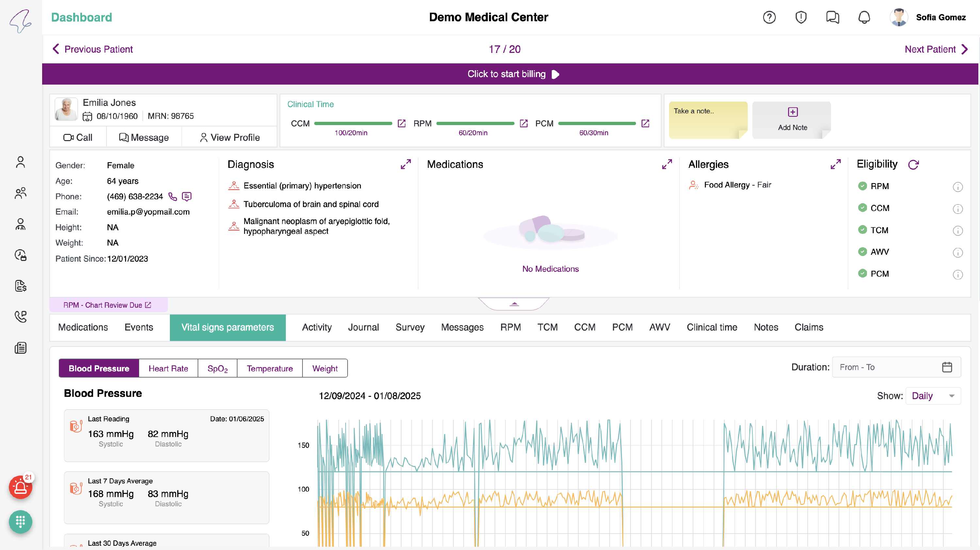Viewport: 980px width, 550px height.
Task: Expand the Diagnosis panel
Action: click(405, 164)
